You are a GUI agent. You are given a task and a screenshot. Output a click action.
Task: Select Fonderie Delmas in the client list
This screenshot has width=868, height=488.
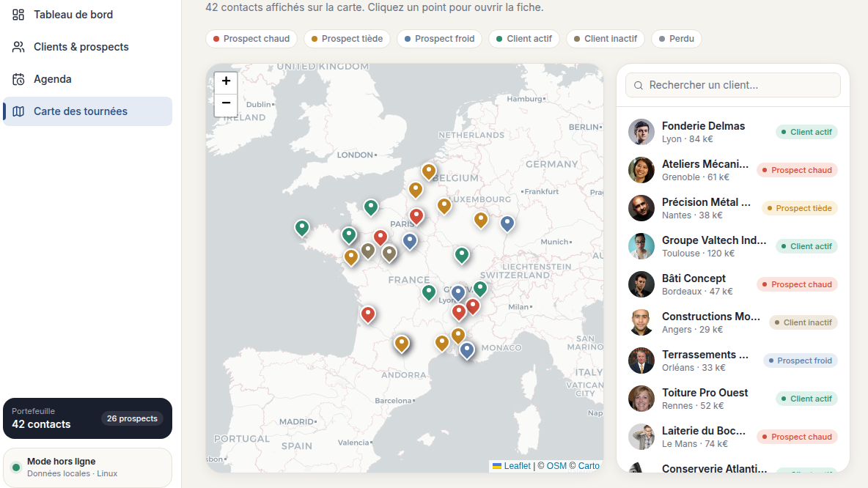733,132
